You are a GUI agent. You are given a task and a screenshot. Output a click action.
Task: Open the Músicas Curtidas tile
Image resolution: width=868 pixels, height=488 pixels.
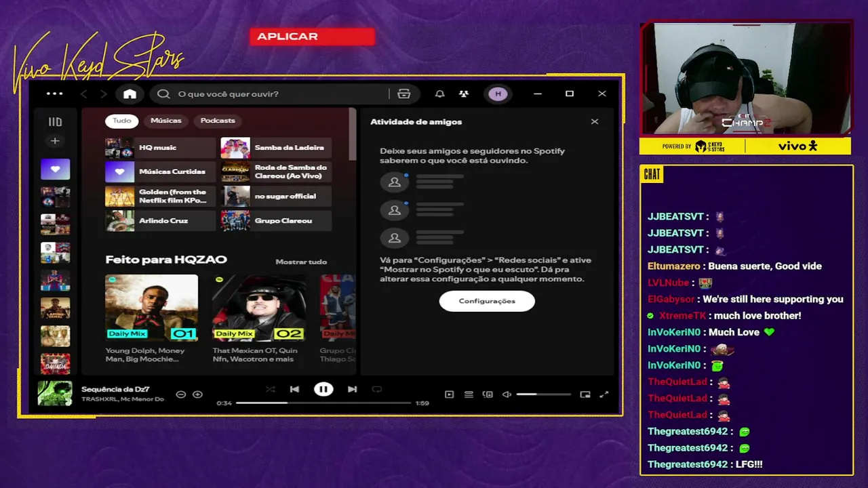point(160,172)
